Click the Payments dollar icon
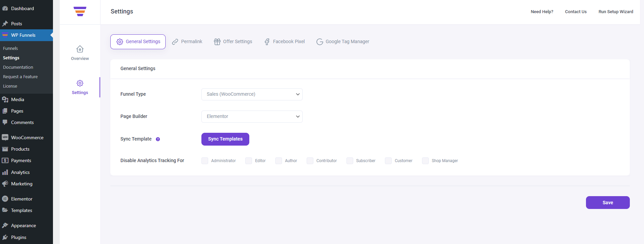644x244 pixels. 5,160
